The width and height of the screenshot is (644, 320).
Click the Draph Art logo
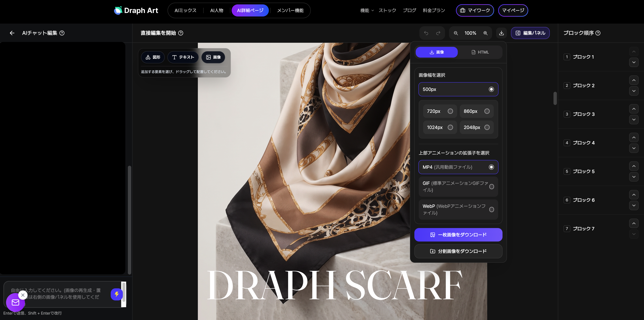(x=136, y=10)
